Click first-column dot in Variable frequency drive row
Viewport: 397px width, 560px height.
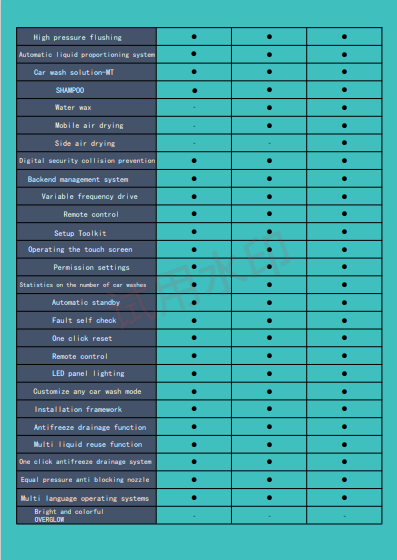point(194,196)
